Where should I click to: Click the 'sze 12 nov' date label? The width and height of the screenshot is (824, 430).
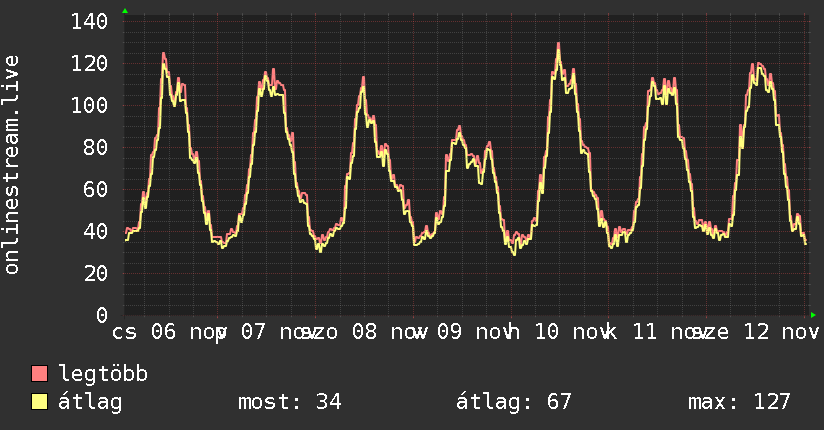click(x=756, y=332)
